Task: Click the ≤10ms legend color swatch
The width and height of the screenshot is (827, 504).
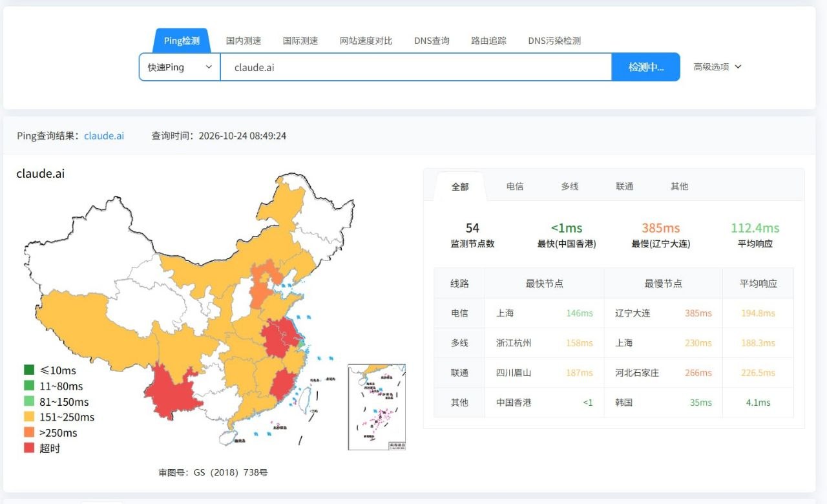Action: pyautogui.click(x=29, y=370)
